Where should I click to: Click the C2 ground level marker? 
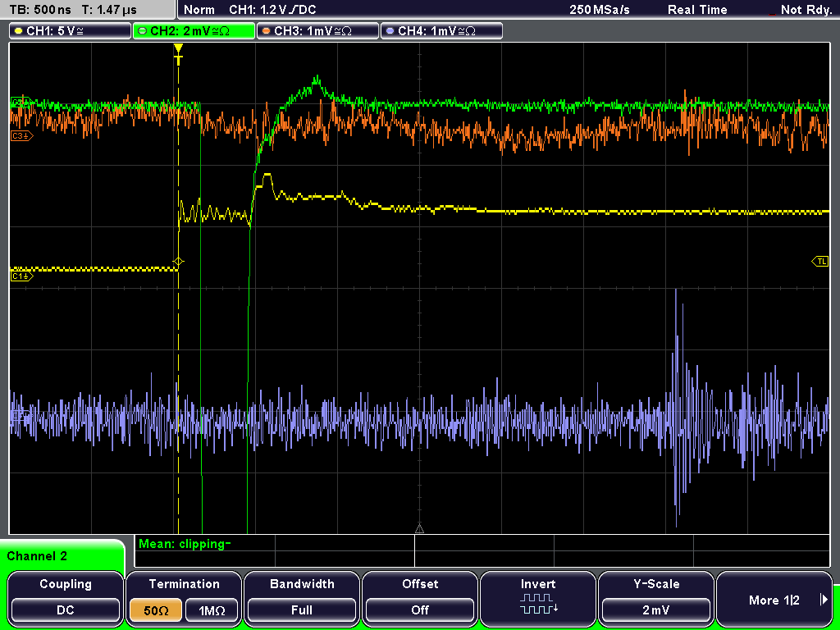pos(21,102)
